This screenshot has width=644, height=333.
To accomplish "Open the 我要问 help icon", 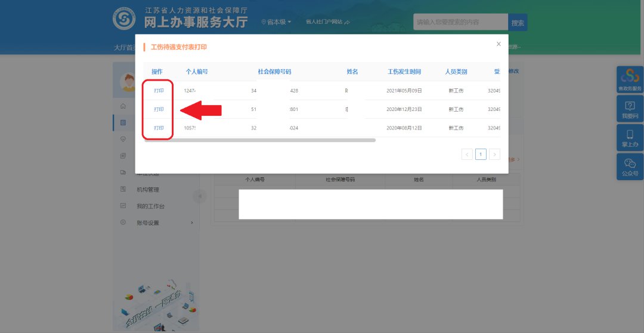I will 630,109.
